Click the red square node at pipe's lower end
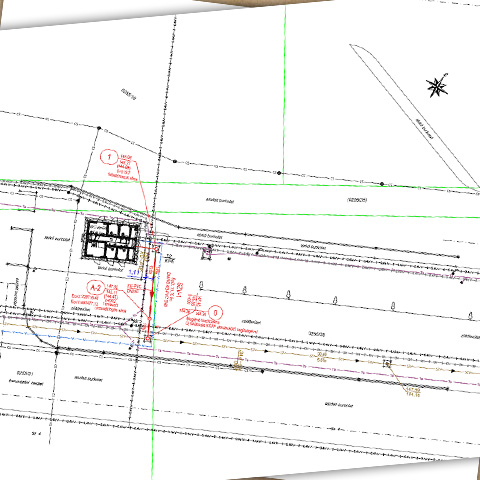This screenshot has width=480, height=480. [148, 338]
